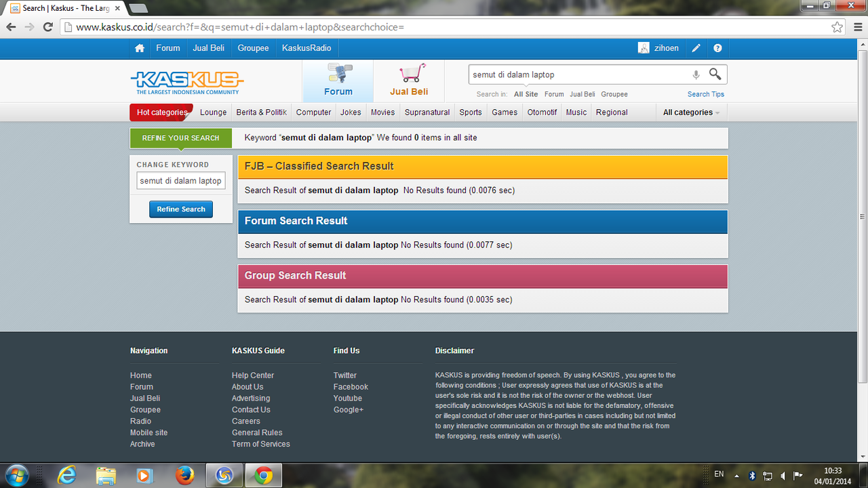Click the Hot categories tab

[x=161, y=113]
